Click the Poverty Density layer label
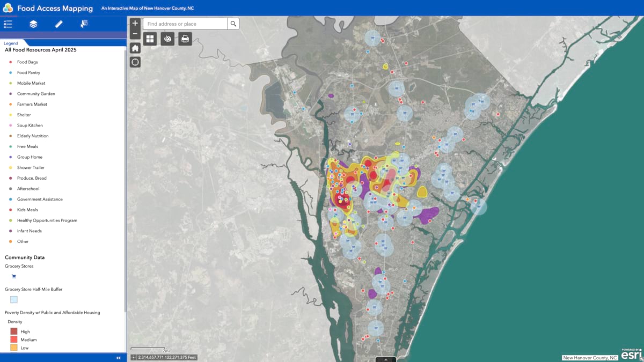 (53, 312)
